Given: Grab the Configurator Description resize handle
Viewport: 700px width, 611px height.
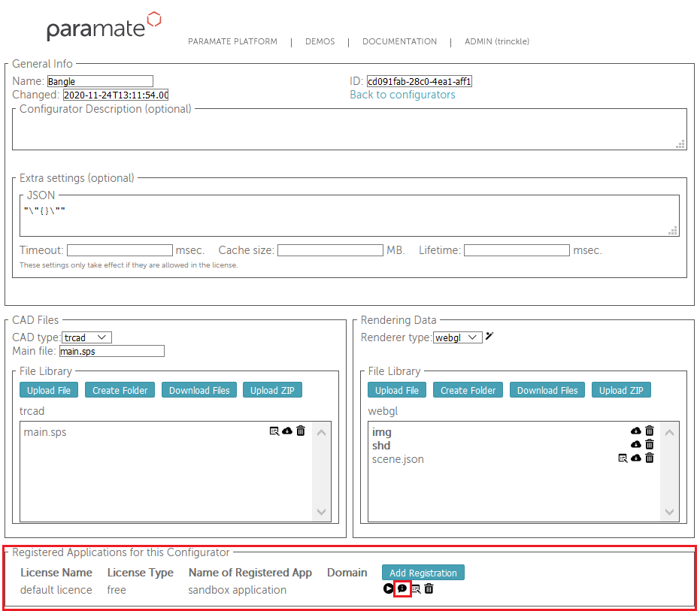Looking at the screenshot, I should [680, 144].
